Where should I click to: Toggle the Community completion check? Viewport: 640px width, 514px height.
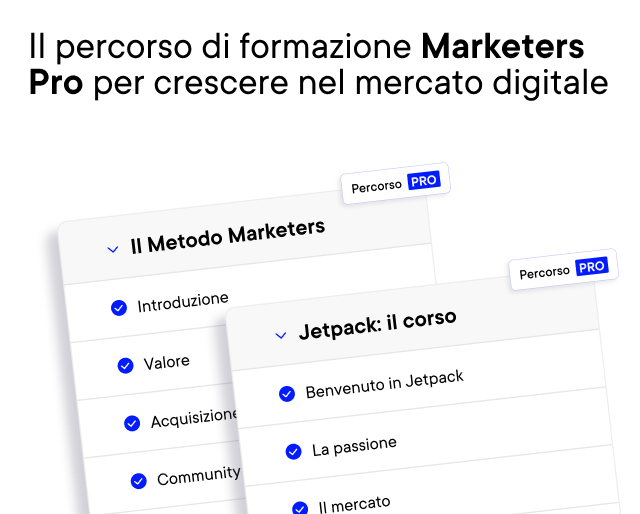point(138,481)
